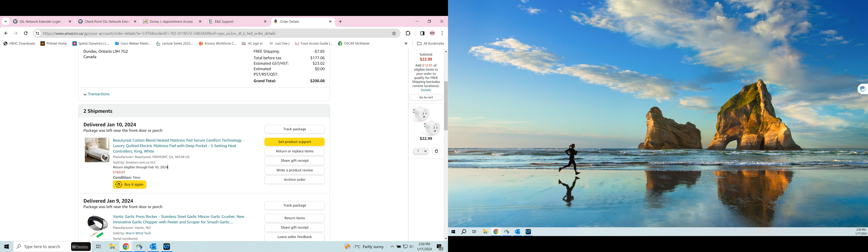The image size is (868, 252).
Task: Open the cart quantity dropdown
Action: coord(420,151)
